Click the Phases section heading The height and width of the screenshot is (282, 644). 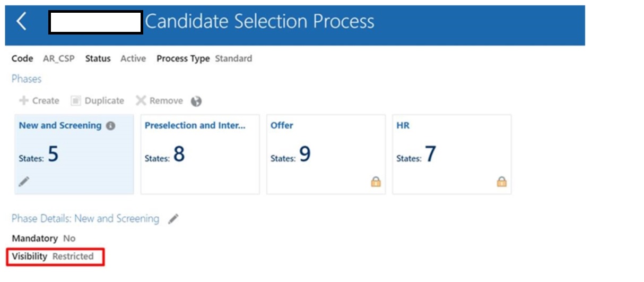[x=27, y=79]
